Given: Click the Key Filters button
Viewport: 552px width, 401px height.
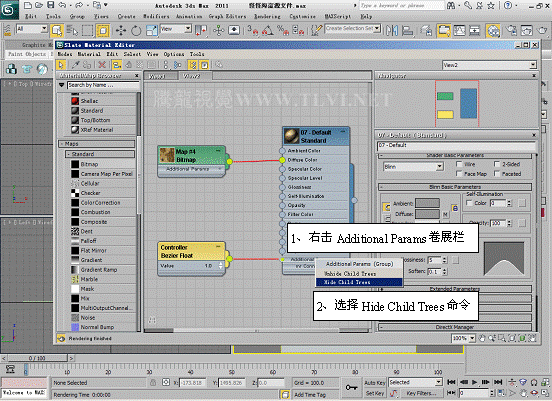Looking at the screenshot, I should point(421,393).
